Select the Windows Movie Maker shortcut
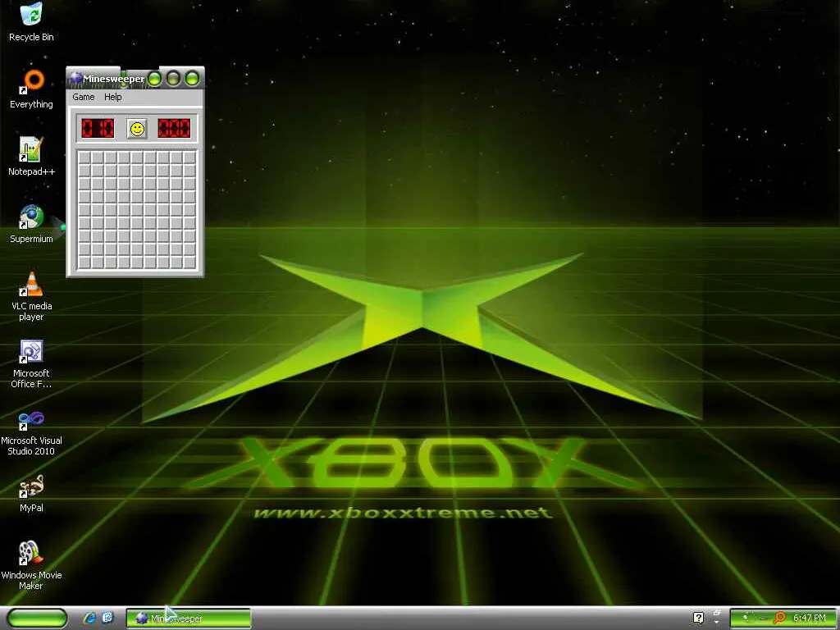The height and width of the screenshot is (630, 840). point(31,566)
